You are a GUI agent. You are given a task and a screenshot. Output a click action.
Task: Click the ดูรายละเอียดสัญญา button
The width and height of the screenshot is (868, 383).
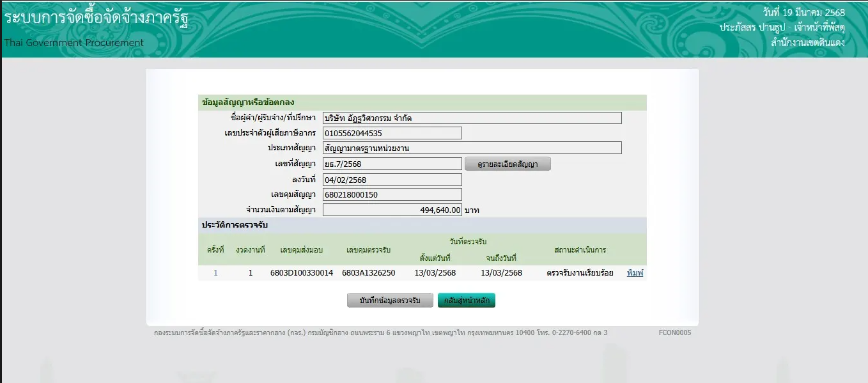[x=508, y=164]
